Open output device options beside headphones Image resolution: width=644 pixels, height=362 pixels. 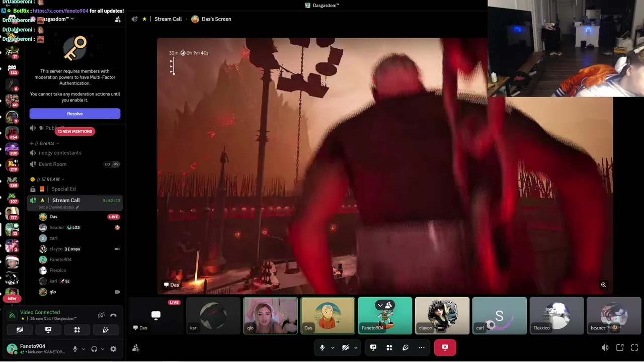coord(103,349)
